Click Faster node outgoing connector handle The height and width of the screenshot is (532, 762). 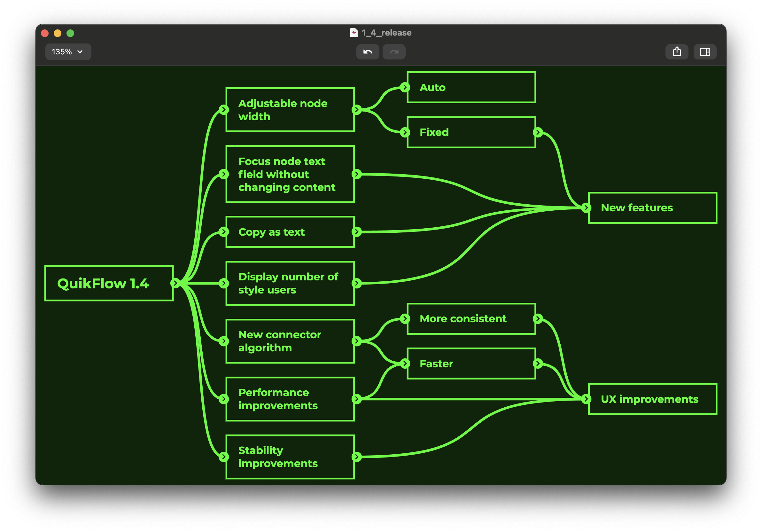(x=538, y=364)
